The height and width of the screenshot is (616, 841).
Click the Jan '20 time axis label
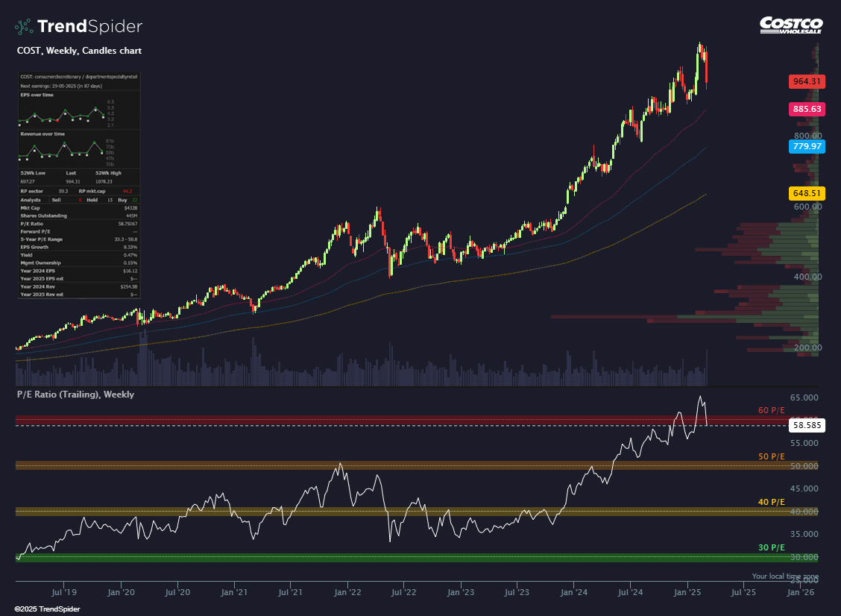coord(121,592)
